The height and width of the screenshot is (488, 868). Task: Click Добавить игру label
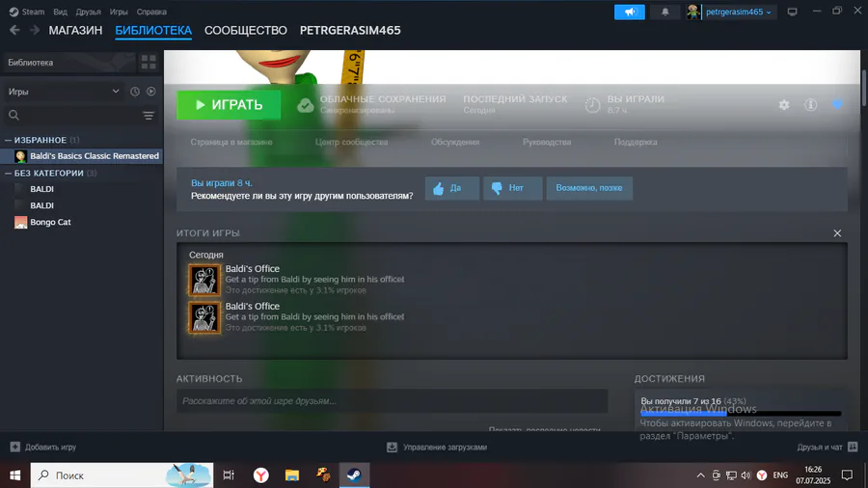point(50,447)
